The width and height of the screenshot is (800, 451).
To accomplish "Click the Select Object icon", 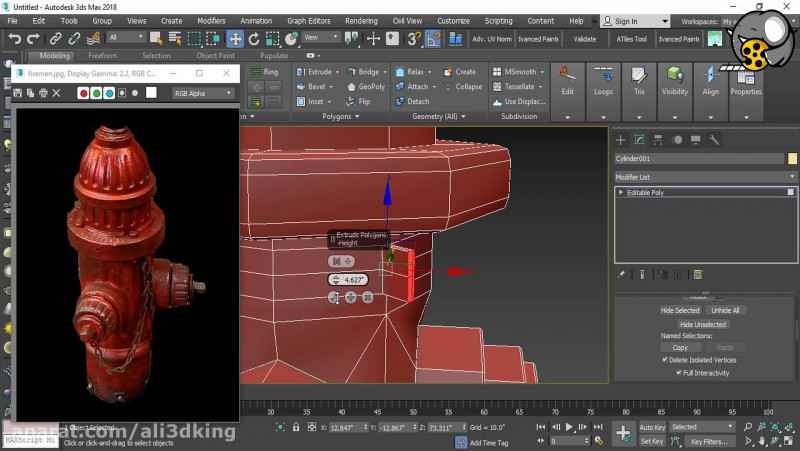I will click(156, 39).
